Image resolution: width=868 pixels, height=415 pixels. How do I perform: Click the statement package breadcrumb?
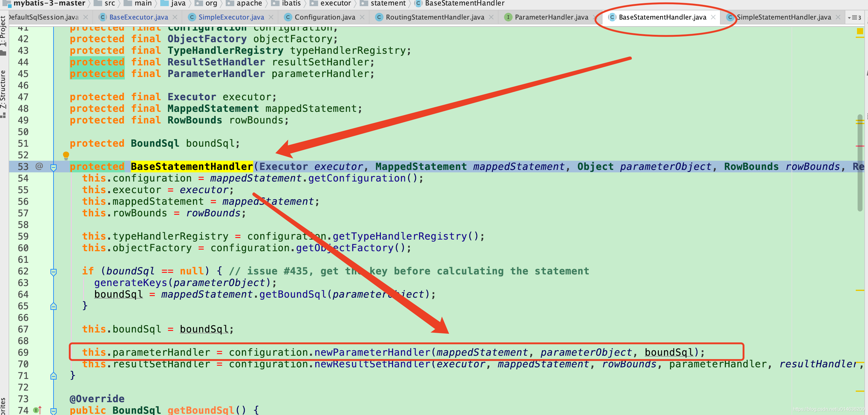click(383, 3)
